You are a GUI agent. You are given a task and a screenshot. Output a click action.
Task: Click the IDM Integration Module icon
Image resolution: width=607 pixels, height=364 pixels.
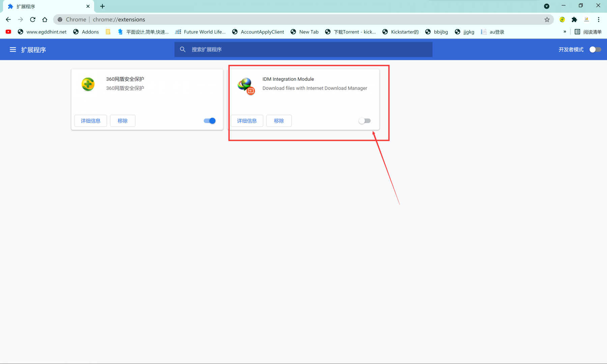[246, 86]
